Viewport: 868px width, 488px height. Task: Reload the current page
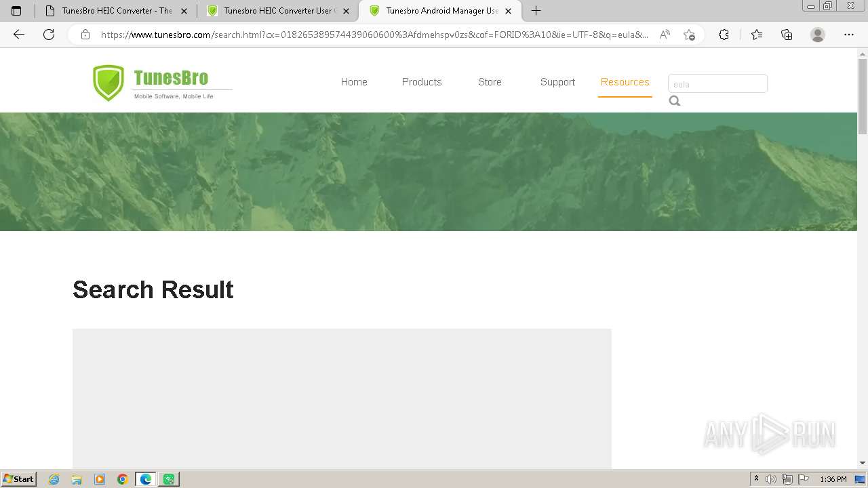coord(49,35)
